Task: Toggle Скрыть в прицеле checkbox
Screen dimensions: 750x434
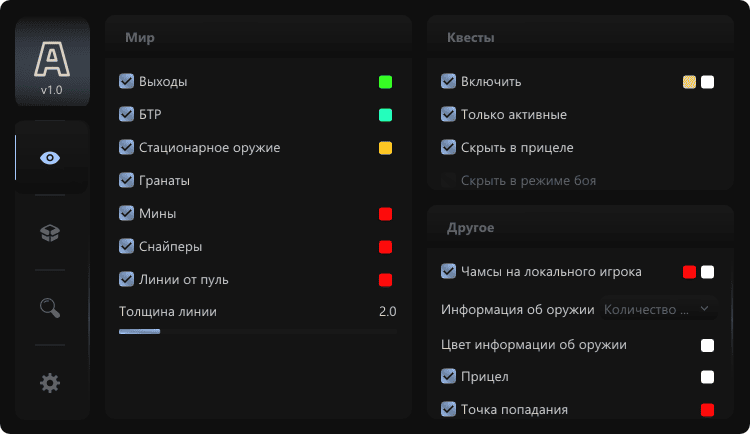Action: point(449,147)
